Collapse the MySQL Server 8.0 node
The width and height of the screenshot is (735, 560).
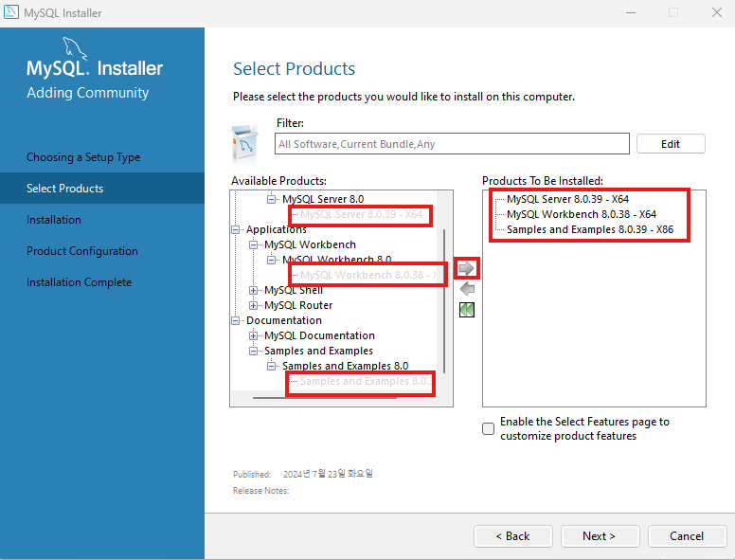click(x=271, y=199)
